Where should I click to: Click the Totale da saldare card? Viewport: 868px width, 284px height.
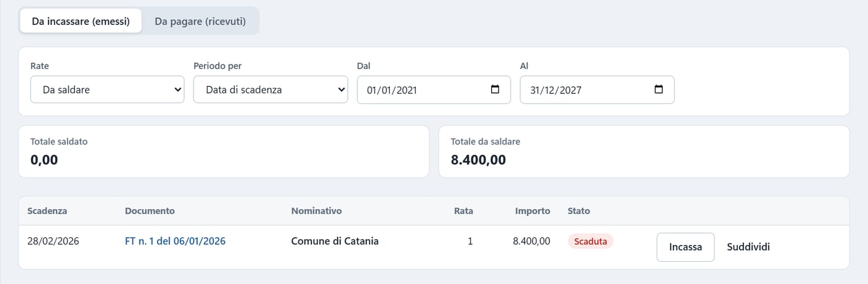tap(644, 151)
